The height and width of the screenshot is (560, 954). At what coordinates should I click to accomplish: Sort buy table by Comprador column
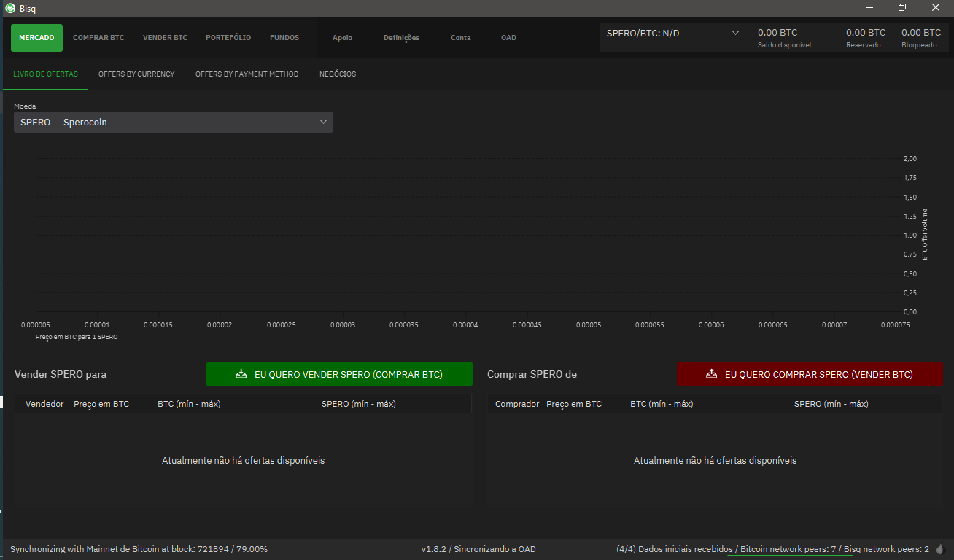tap(517, 404)
